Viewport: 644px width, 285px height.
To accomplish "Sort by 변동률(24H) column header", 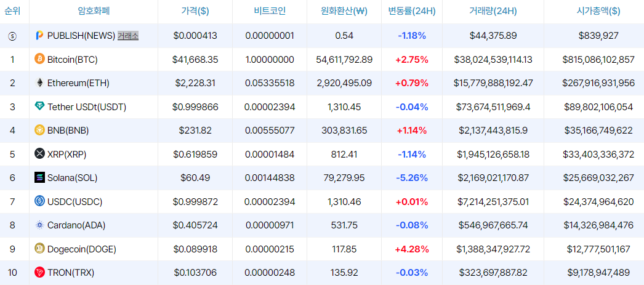I will (411, 11).
